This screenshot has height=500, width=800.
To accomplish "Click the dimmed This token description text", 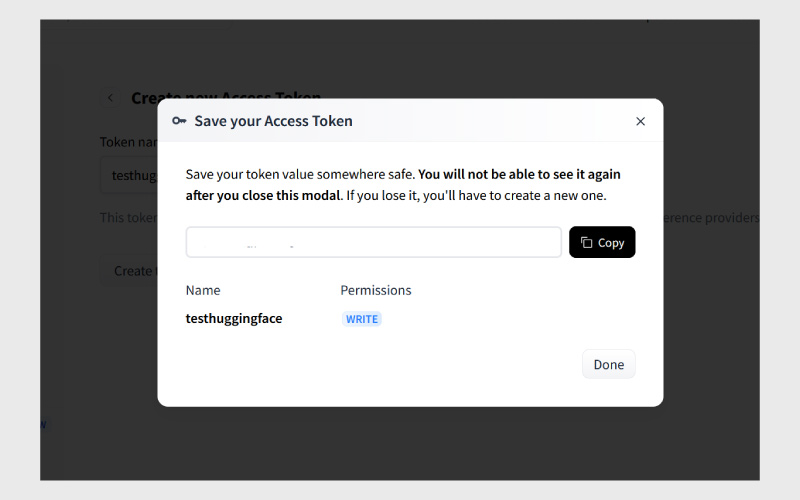I will coord(127,217).
